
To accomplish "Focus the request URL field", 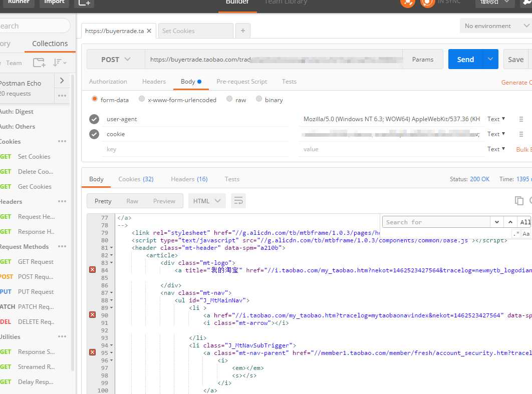I will coord(274,60).
